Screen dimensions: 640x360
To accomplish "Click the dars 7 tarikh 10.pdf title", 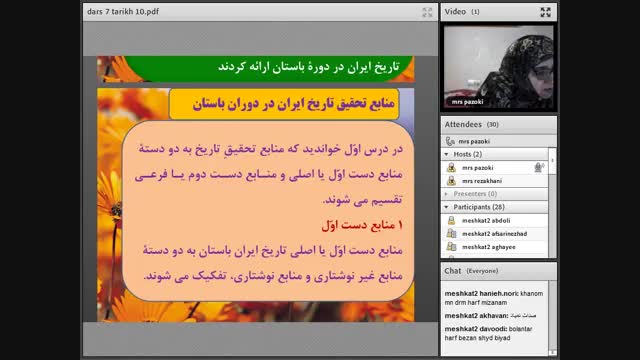I will pos(123,12).
